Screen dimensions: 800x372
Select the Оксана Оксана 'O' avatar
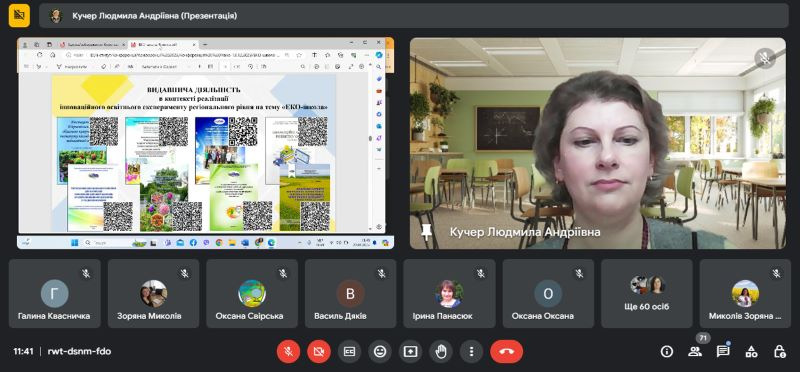click(x=548, y=293)
